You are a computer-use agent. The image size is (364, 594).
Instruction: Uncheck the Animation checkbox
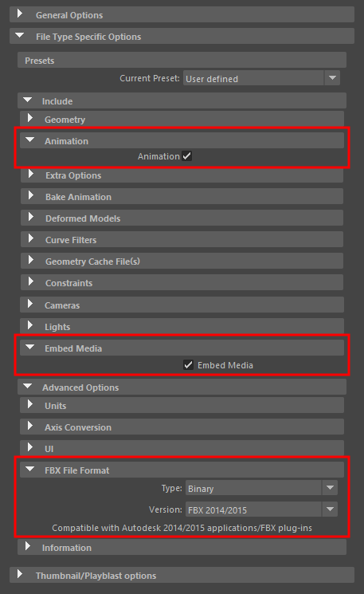tap(187, 155)
